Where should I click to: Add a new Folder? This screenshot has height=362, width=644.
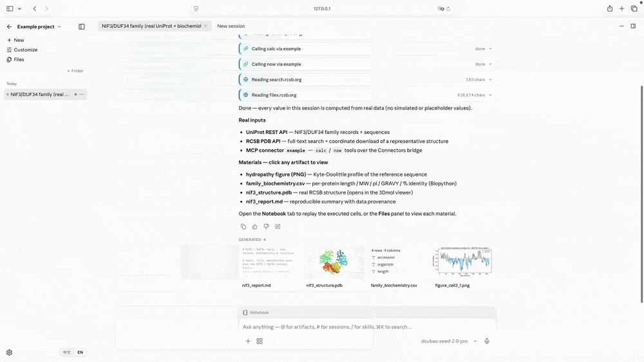pos(75,71)
